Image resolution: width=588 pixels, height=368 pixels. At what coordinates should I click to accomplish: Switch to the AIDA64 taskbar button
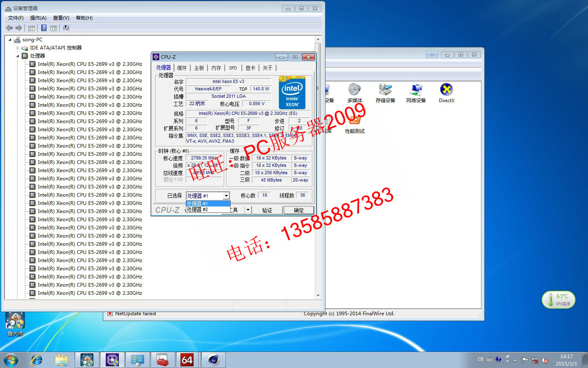point(187,360)
